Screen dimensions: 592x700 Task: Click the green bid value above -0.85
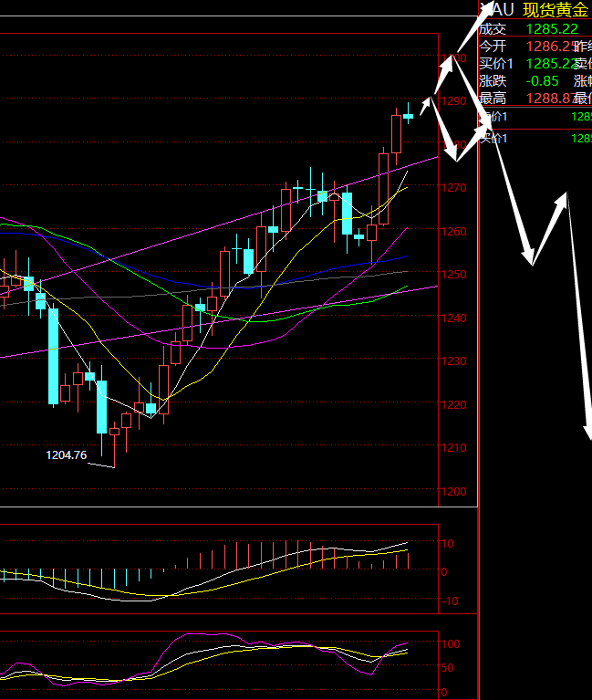pyautogui.click(x=551, y=64)
